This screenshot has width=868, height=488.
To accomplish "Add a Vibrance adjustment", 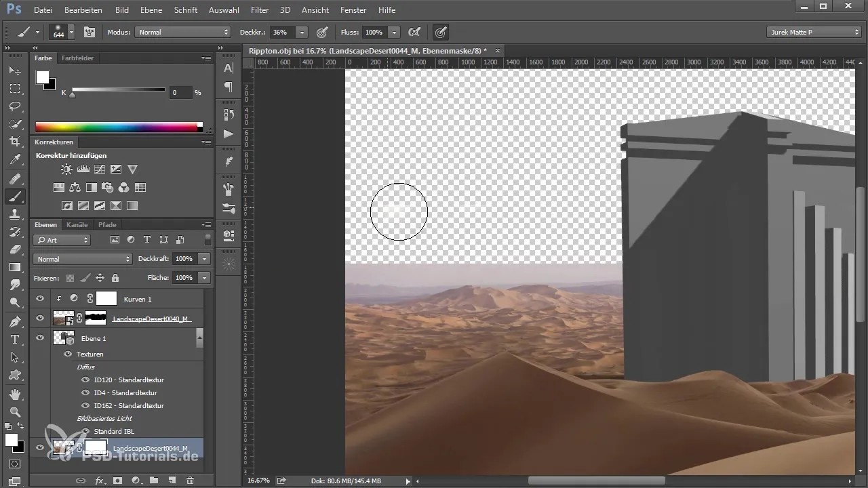I will tap(133, 169).
